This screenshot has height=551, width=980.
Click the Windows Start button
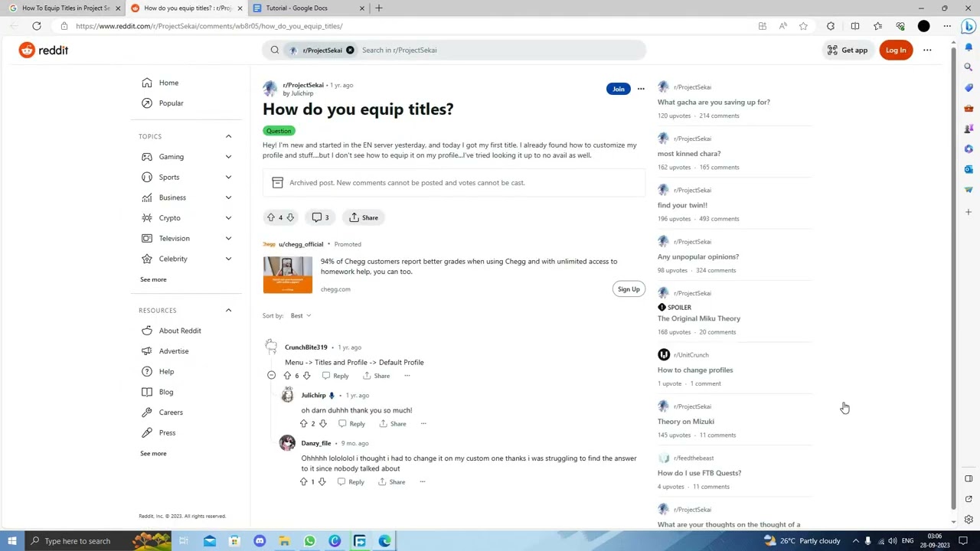point(11,541)
